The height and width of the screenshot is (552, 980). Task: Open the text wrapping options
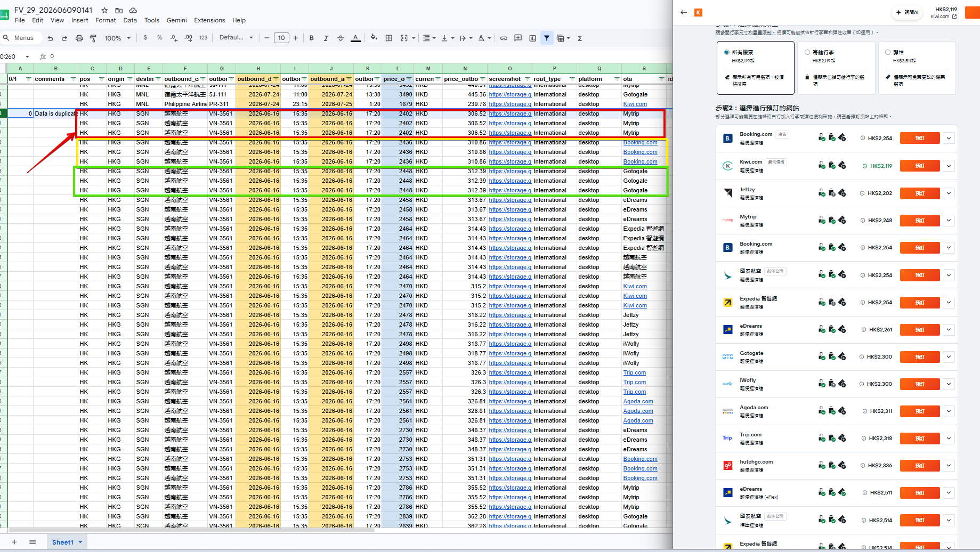coord(466,38)
